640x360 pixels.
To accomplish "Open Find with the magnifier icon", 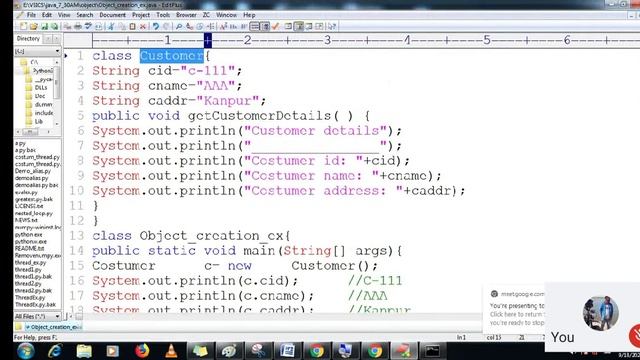I will coord(178,27).
